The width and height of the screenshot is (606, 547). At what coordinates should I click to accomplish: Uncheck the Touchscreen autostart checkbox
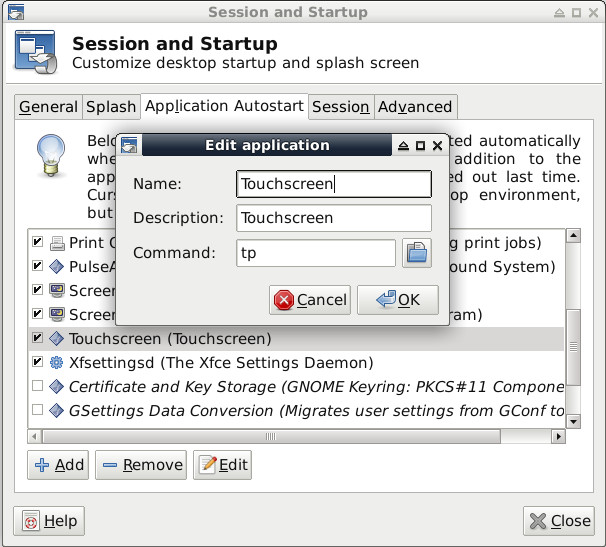[x=38, y=338]
